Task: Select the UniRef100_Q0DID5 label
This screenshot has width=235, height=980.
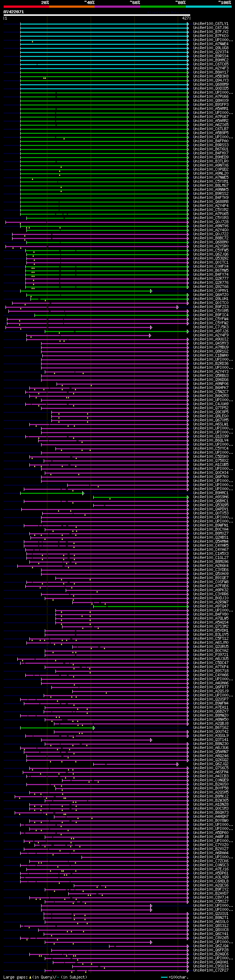Action: pos(211,89)
